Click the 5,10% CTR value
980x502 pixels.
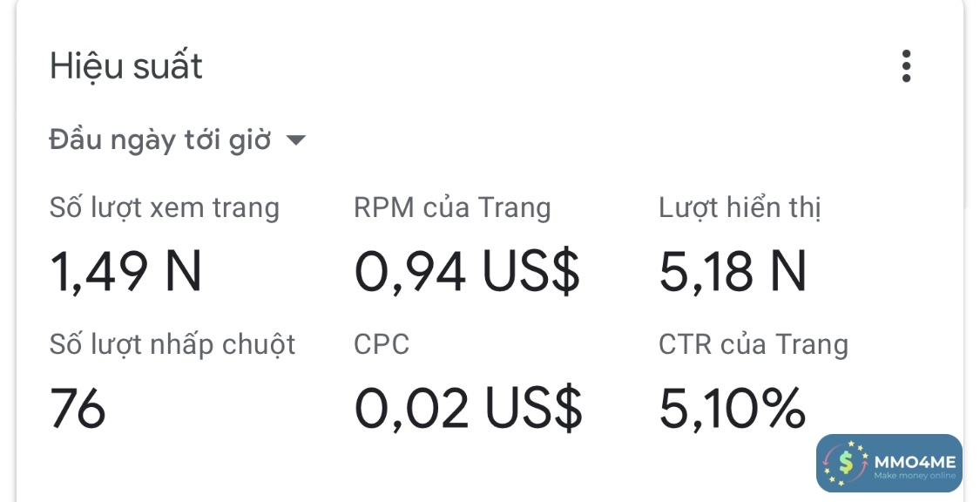point(732,408)
